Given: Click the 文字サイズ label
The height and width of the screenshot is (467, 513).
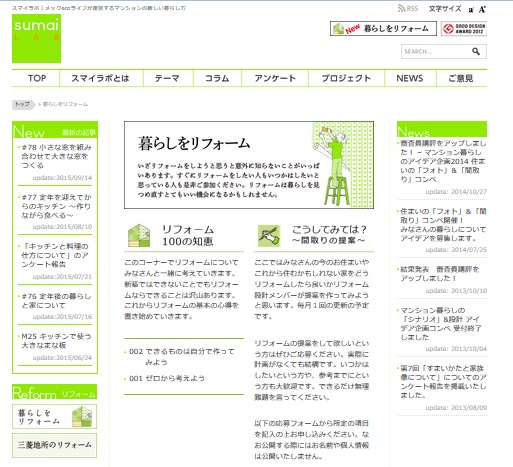Looking at the screenshot, I should click(x=445, y=9).
